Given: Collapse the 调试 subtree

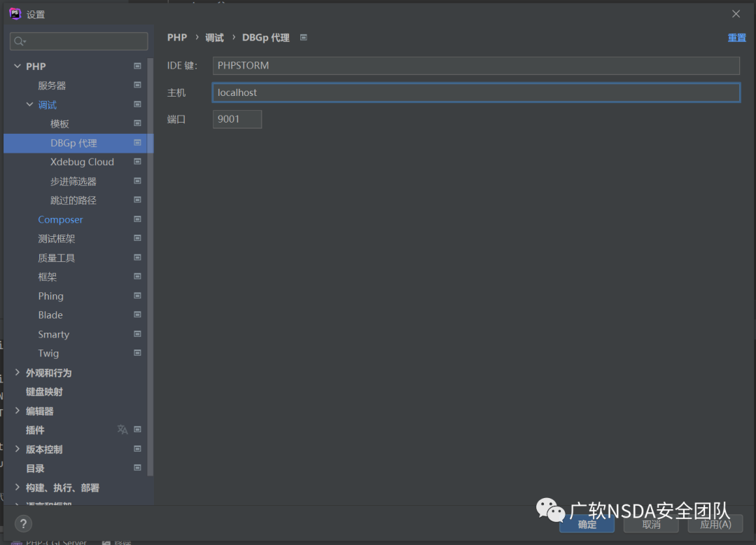Looking at the screenshot, I should [x=30, y=104].
